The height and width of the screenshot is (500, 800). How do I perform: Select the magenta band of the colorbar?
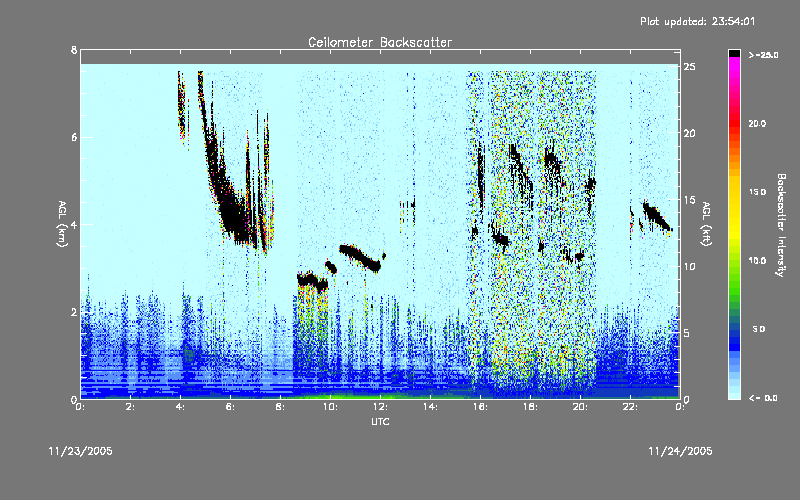(x=734, y=66)
